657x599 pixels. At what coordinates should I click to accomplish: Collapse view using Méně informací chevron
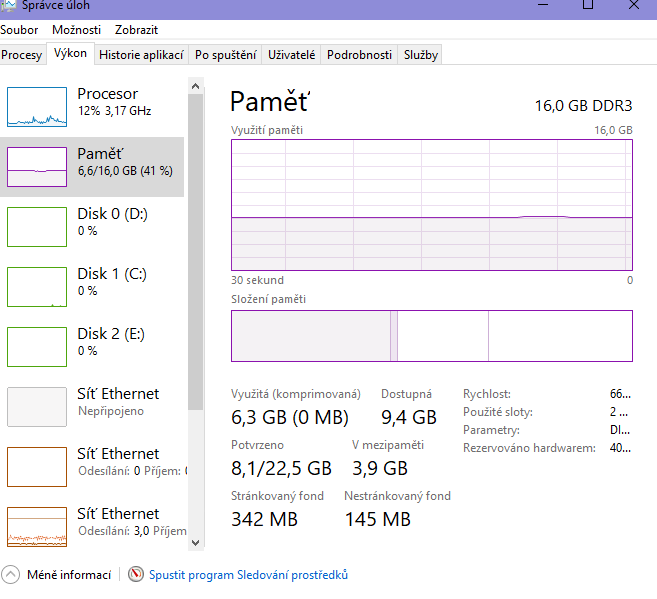point(10,575)
